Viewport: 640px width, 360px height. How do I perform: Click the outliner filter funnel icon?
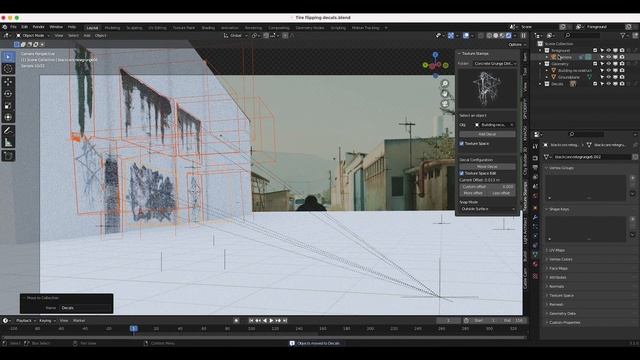tap(623, 36)
